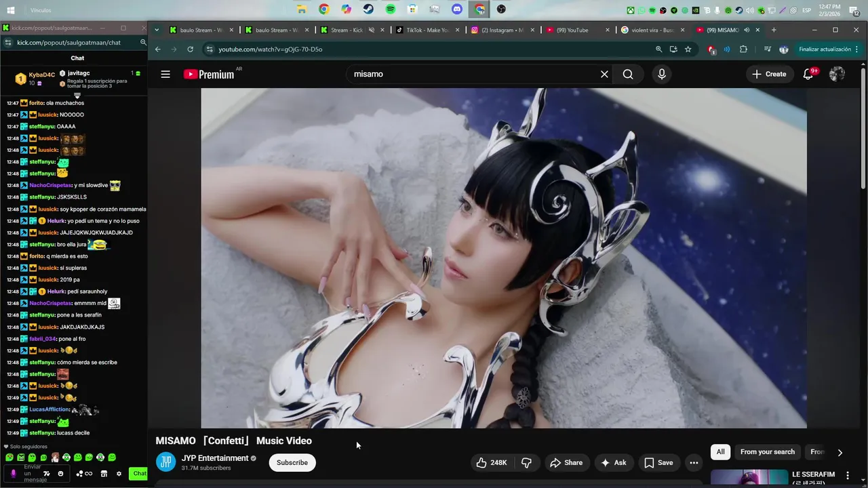Open the YouTube hamburger guide menu
The image size is (868, 488).
point(165,75)
